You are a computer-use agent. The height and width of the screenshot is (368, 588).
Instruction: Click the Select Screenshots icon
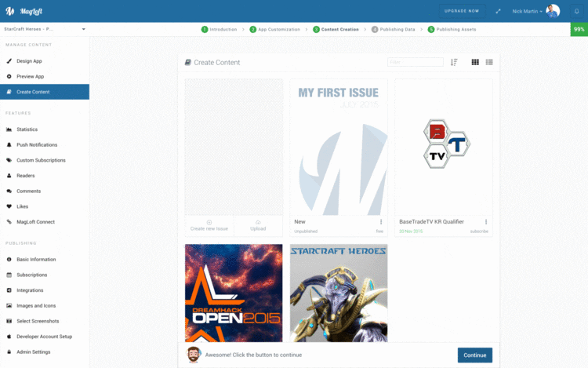9,321
